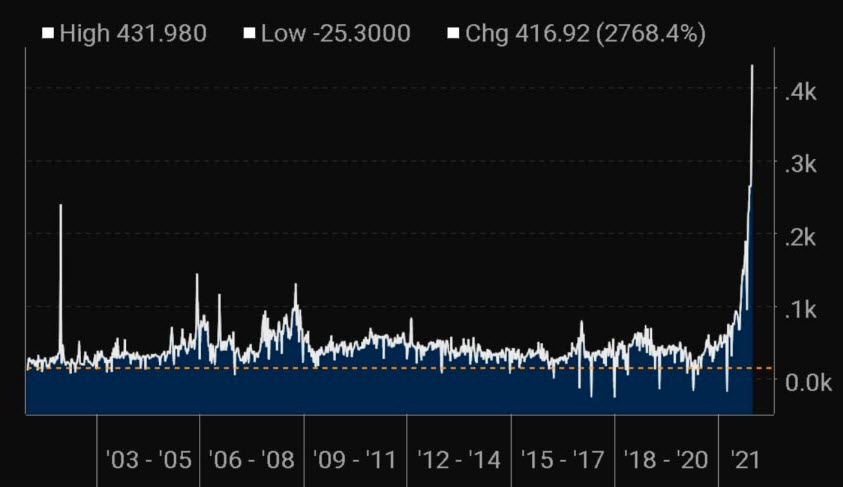Click the white square marker beside Chg
The image size is (843, 487).
(x=454, y=34)
